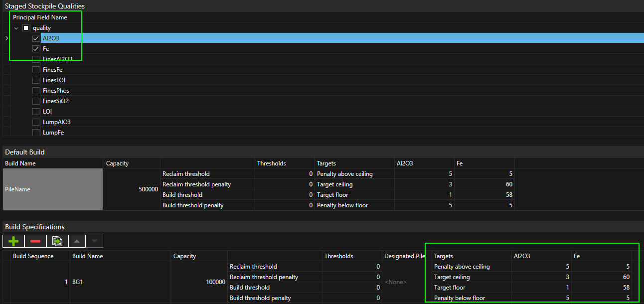644x304 pixels.
Task: Click the row indicator arrow beside Al2O3
Action: [6, 38]
